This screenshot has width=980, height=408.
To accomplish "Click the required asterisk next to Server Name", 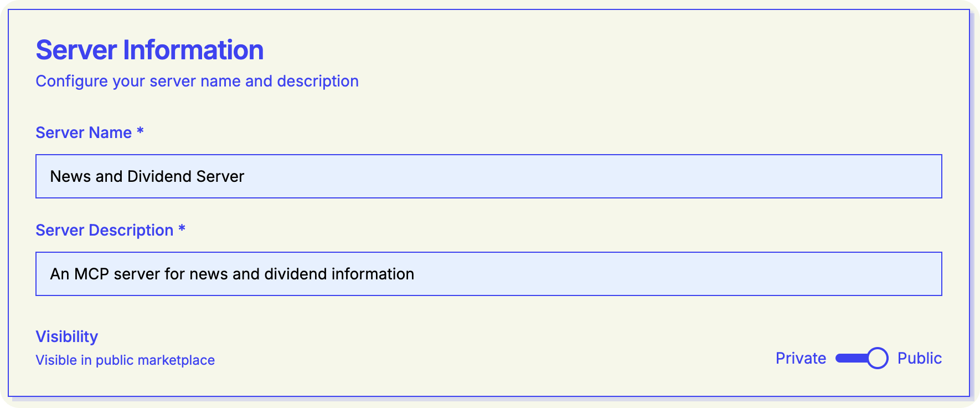I will coord(140,131).
